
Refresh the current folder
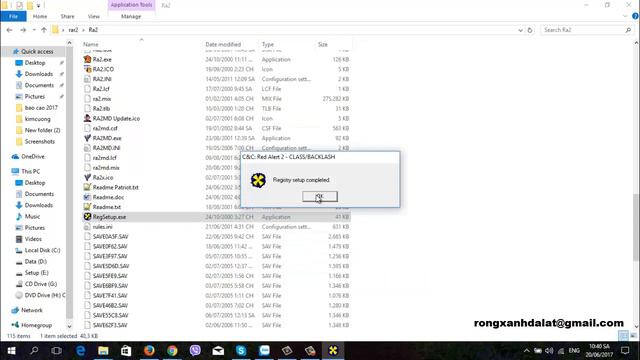pyautogui.click(x=530, y=30)
